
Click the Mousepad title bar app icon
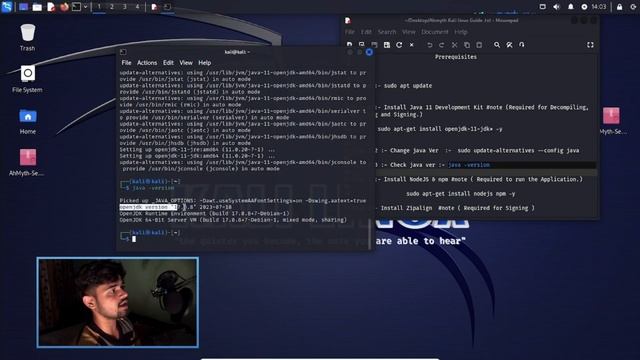click(x=348, y=20)
